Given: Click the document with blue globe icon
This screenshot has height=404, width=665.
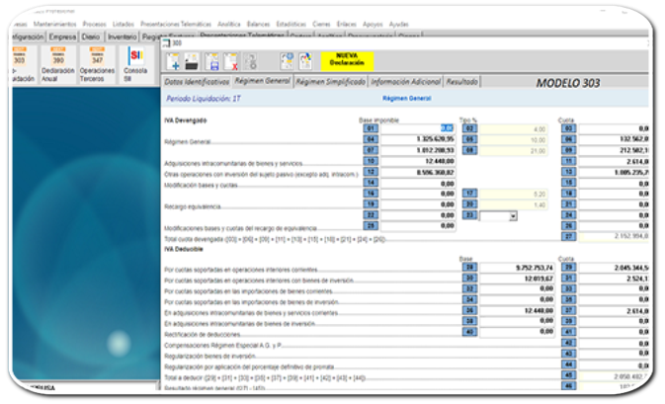Looking at the screenshot, I should (287, 61).
